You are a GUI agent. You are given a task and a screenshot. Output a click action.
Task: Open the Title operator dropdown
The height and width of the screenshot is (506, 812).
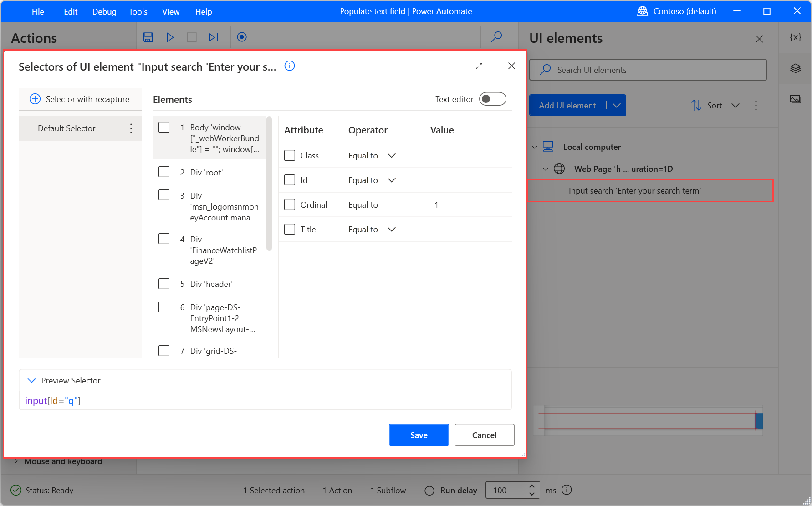click(391, 230)
